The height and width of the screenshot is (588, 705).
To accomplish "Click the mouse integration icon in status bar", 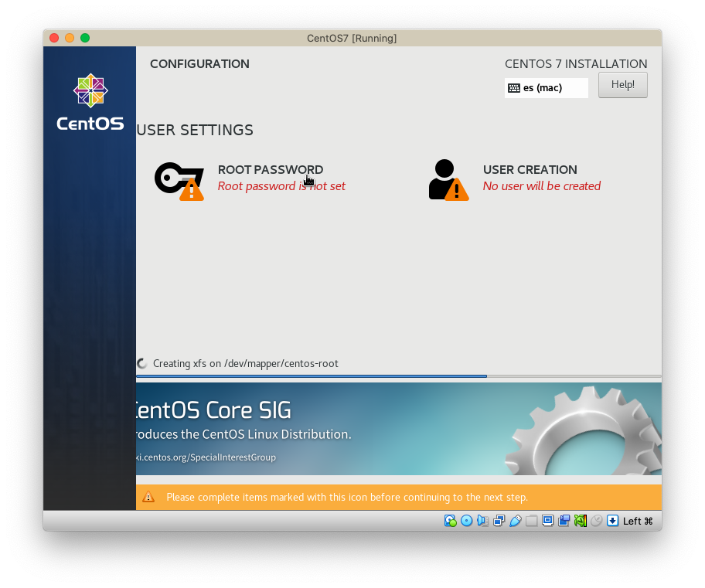I will click(x=597, y=521).
